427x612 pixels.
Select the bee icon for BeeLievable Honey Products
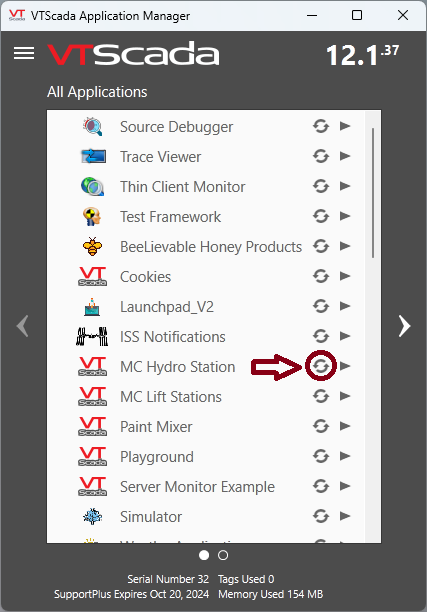tap(93, 246)
